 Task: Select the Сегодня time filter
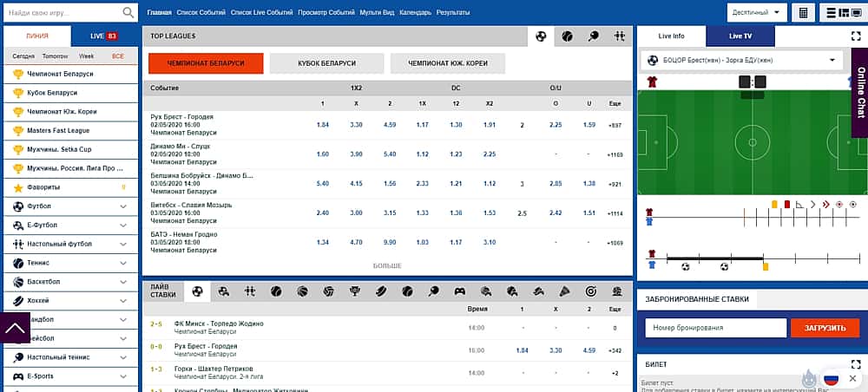(23, 56)
